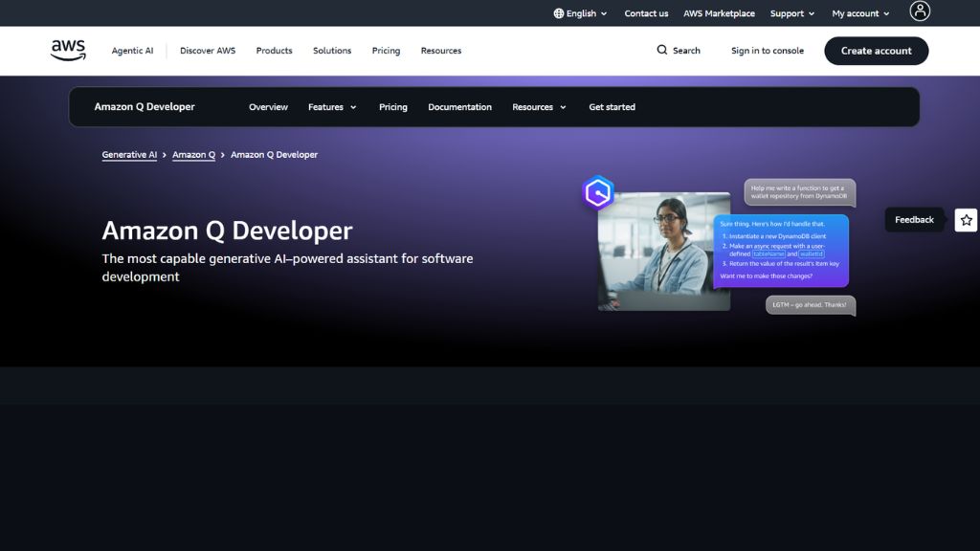The width and height of the screenshot is (980, 551).
Task: Click the globe language icon
Action: click(x=559, y=13)
